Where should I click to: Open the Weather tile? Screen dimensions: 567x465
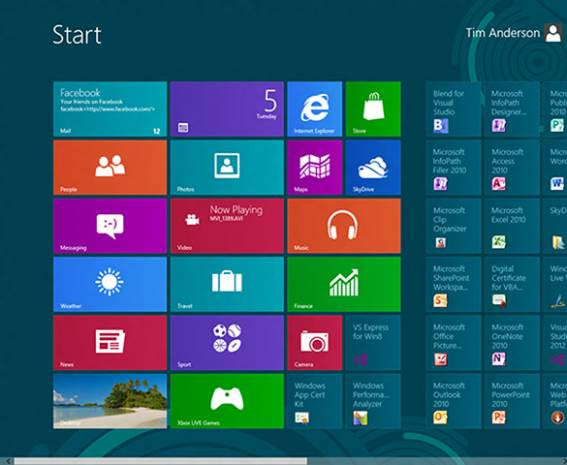coord(110,284)
